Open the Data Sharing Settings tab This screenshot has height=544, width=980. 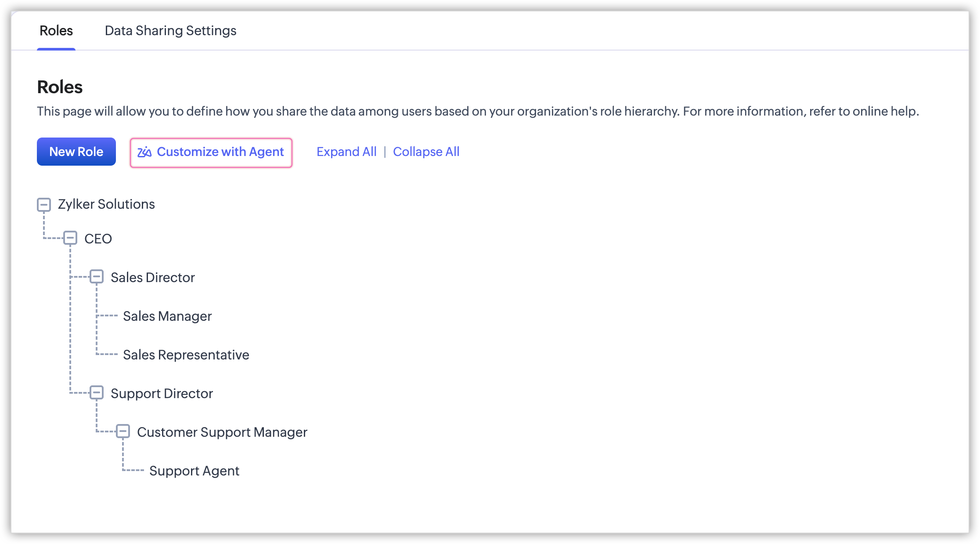click(x=170, y=31)
